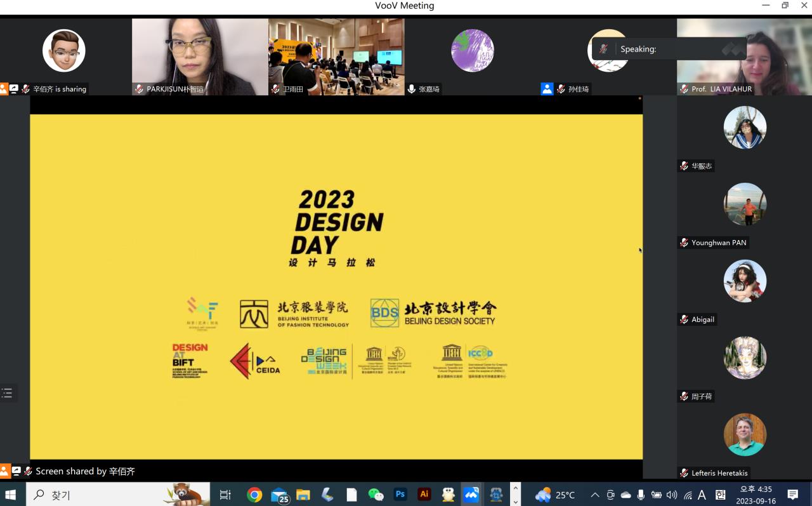Open the list icon on left edge
The width and height of the screenshot is (812, 506).
7,394
